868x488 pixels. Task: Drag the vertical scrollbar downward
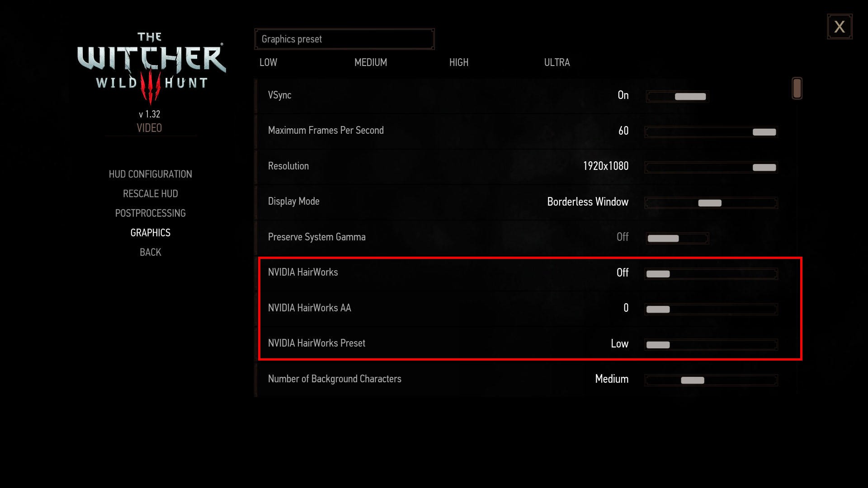796,88
